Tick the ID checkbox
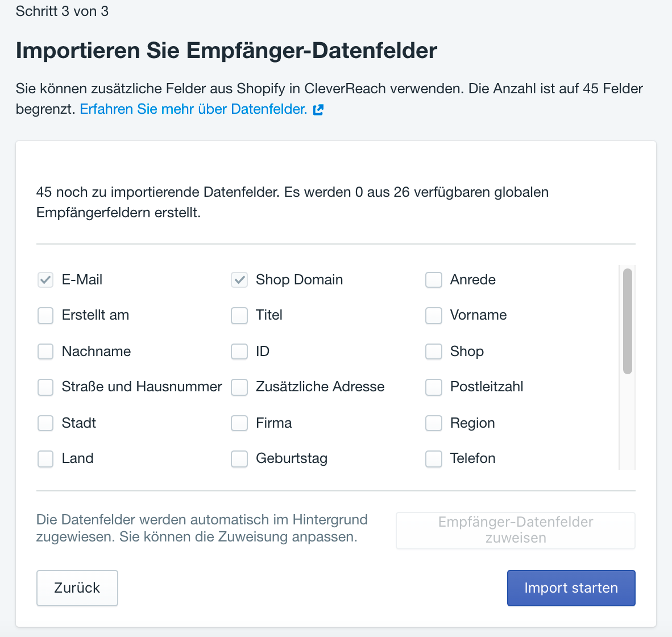The width and height of the screenshot is (672, 637). click(x=239, y=351)
